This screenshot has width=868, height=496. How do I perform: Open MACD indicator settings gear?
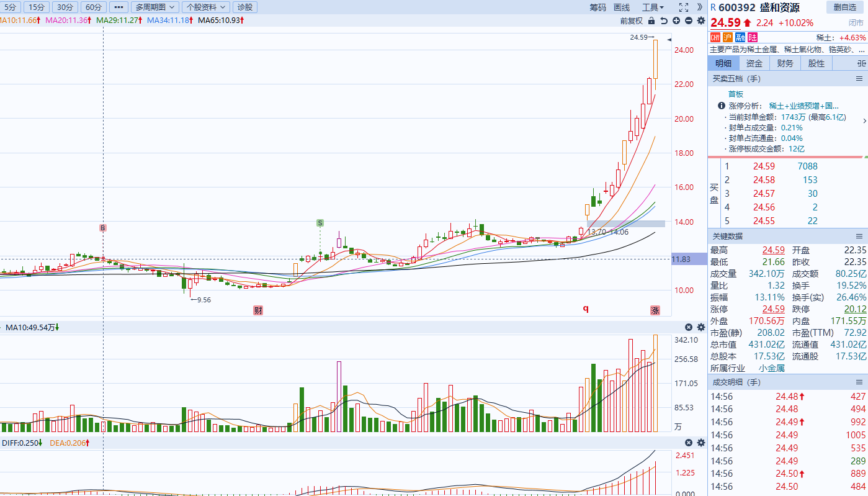point(701,443)
